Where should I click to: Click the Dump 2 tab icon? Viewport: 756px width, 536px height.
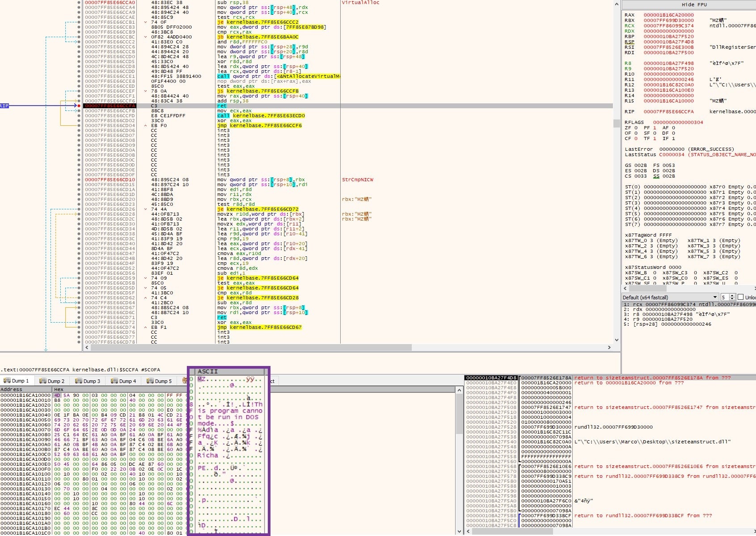coord(43,381)
